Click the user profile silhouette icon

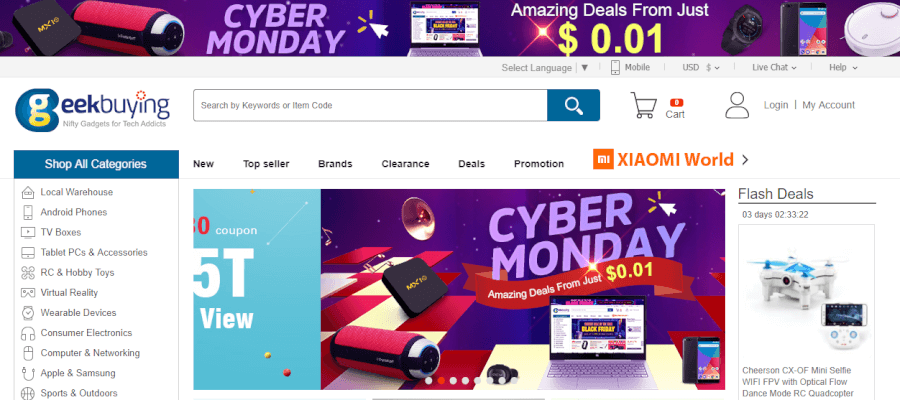[737, 105]
